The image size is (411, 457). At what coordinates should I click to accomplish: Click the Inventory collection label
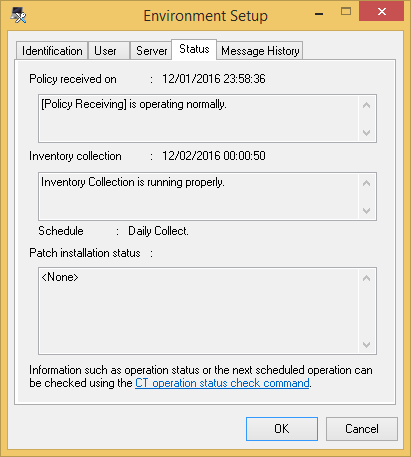[x=75, y=156]
